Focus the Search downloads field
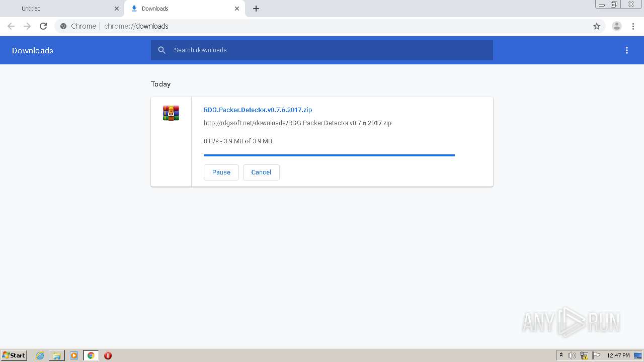 [x=322, y=50]
